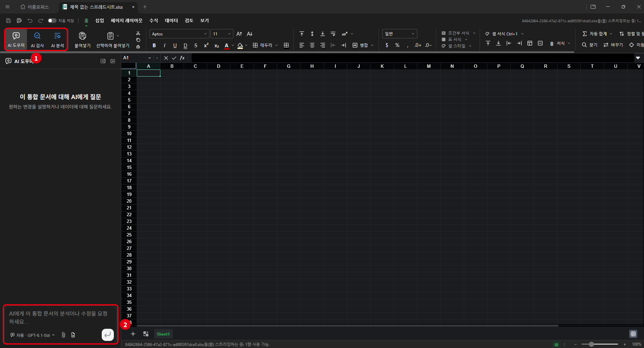The width and height of the screenshot is (644, 348).
Task: Open the Aptos font dropdown
Action: tap(180, 34)
